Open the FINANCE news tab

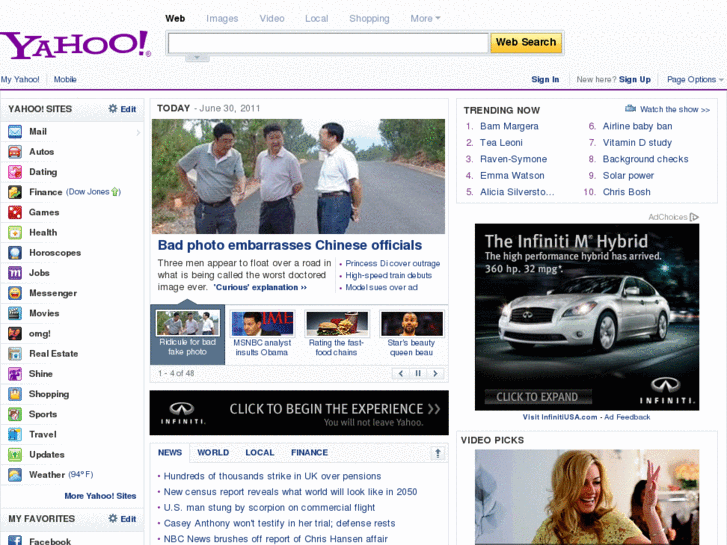coord(309,453)
